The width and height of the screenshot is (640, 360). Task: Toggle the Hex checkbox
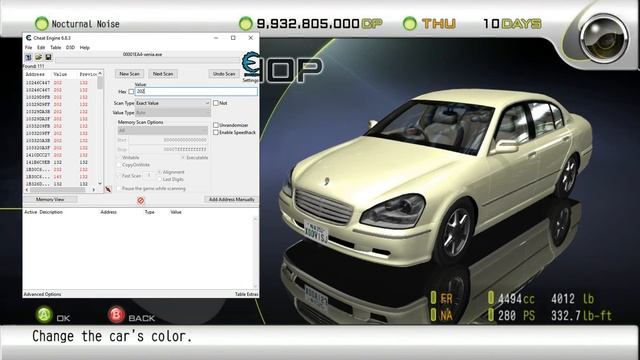pos(131,92)
